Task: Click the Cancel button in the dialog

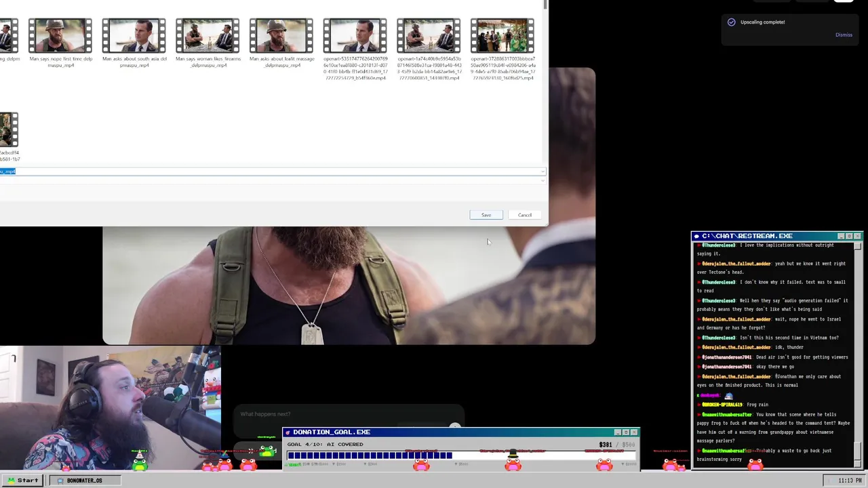Action: pyautogui.click(x=525, y=215)
